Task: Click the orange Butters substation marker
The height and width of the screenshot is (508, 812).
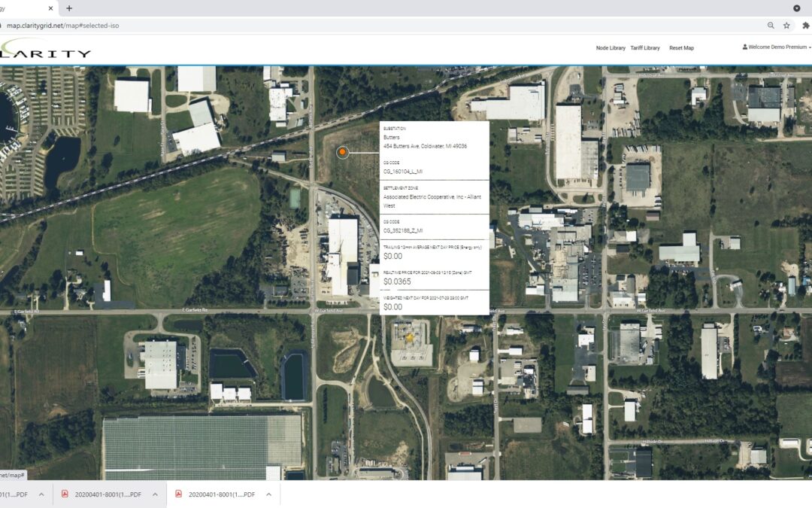Action: click(342, 152)
